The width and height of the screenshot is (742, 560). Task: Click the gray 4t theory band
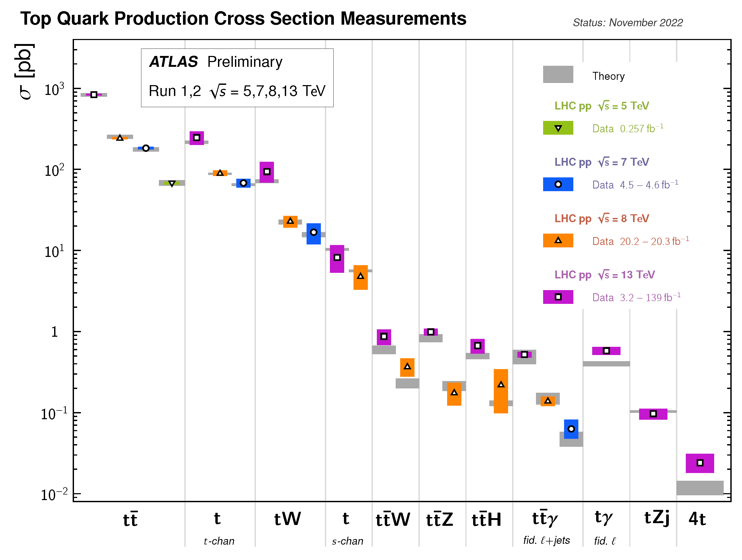click(x=700, y=488)
